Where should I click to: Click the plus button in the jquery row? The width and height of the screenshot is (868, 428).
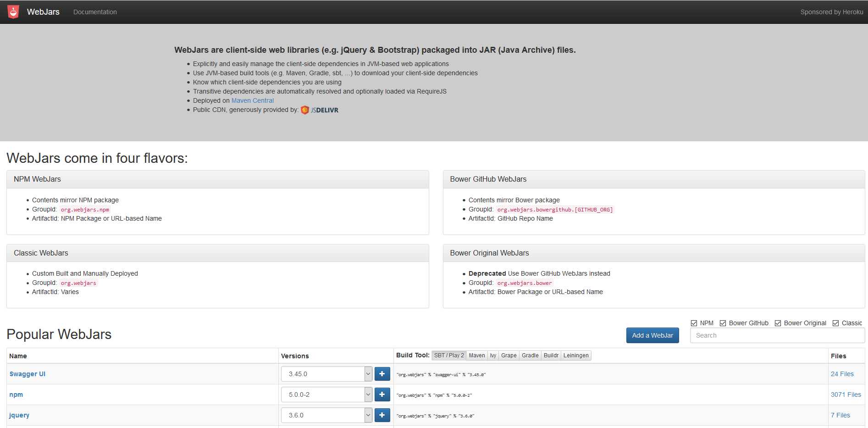(382, 415)
